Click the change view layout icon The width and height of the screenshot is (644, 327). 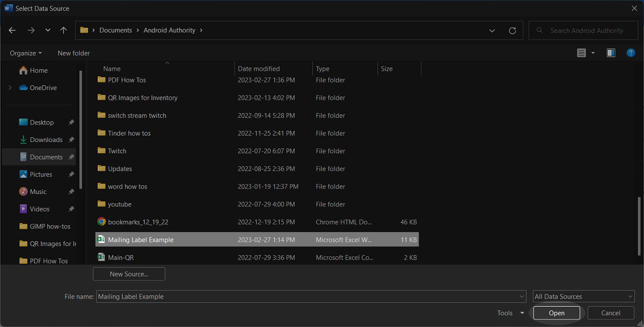tap(581, 53)
